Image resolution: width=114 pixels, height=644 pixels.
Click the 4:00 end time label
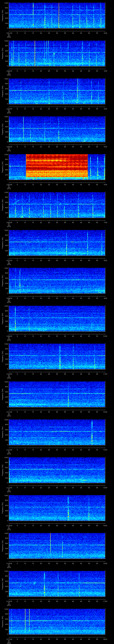pos(105,109)
